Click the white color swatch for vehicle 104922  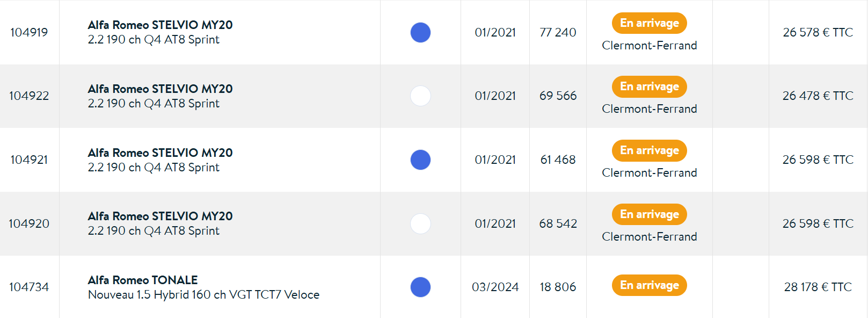[x=420, y=96]
